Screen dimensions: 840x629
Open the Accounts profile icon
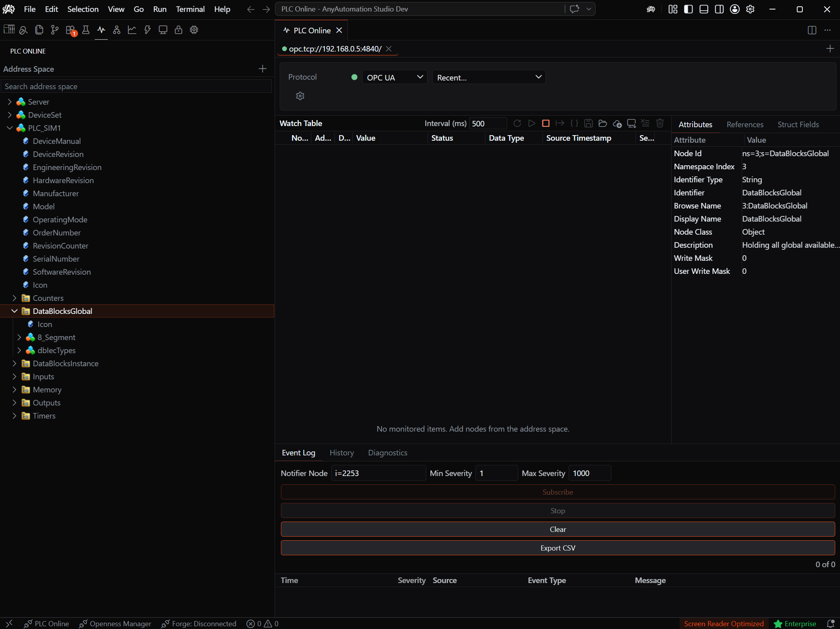[x=735, y=9]
